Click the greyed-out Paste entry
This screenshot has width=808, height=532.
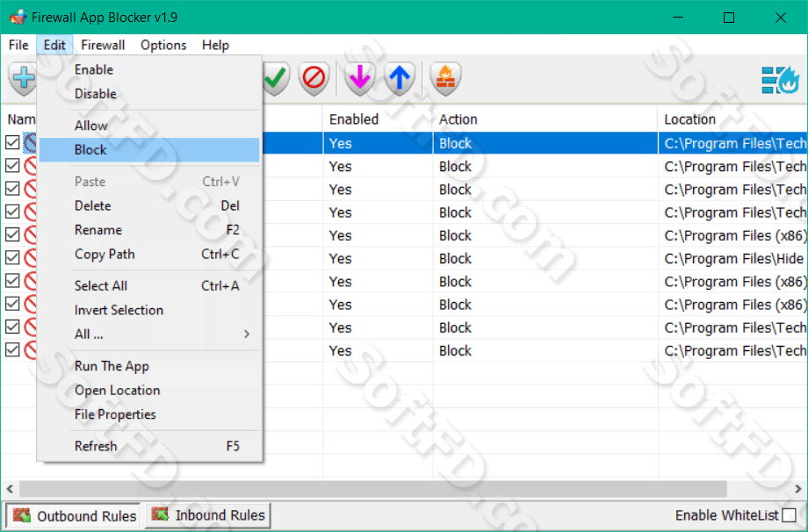[x=149, y=182]
